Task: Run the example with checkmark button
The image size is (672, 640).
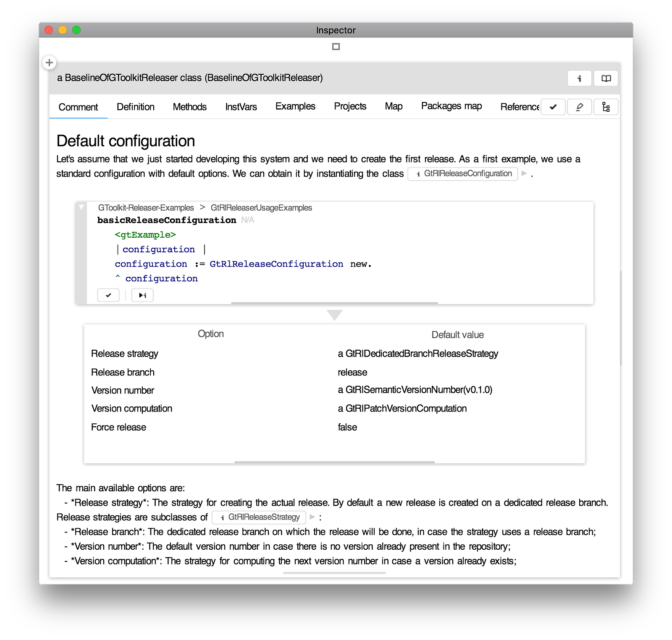Action: tap(108, 295)
